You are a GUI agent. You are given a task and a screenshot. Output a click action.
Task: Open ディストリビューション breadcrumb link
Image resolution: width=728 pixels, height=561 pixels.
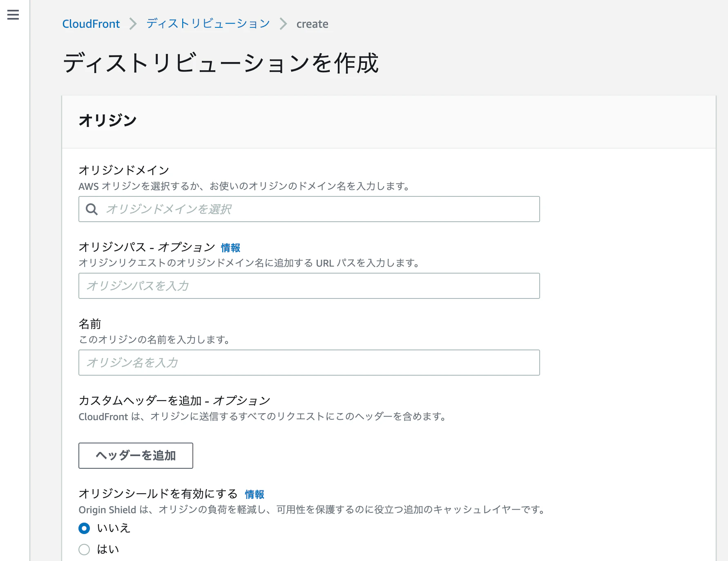[x=208, y=24]
